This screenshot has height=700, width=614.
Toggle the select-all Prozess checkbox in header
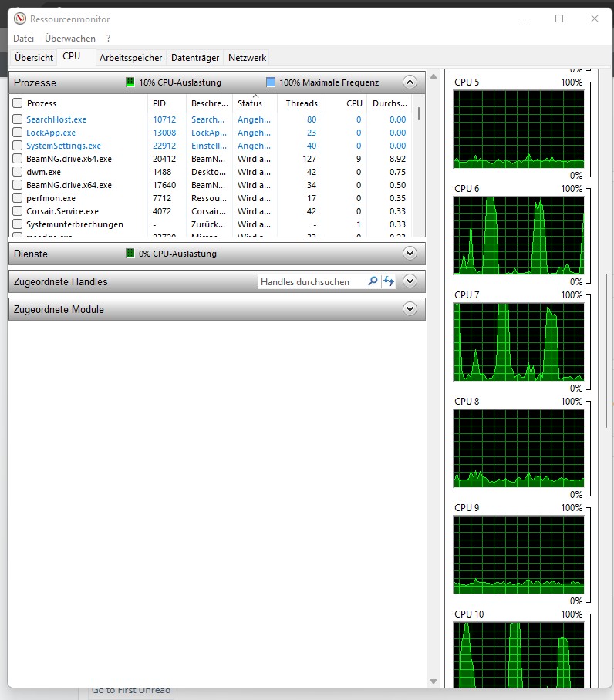point(18,103)
